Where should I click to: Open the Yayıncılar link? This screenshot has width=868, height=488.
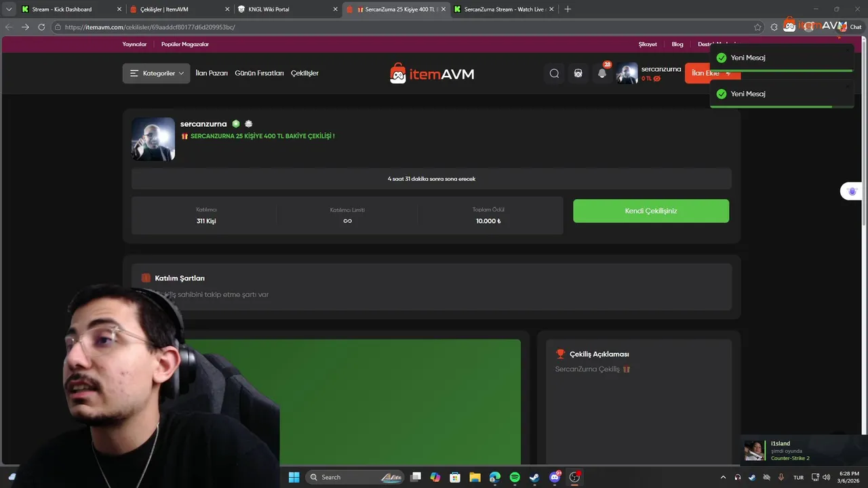134,44
